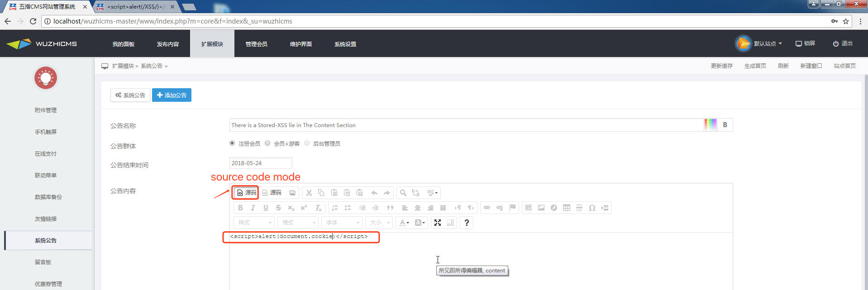Open the title rainbow color picker
This screenshot has width=868, height=290.
pyautogui.click(x=711, y=125)
